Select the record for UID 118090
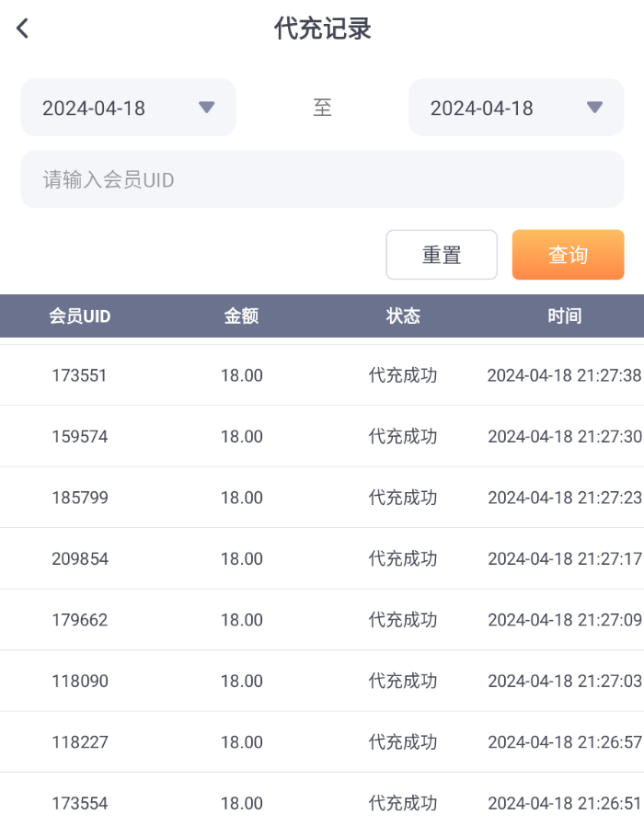Screen dimensions: 644x826 coord(79,682)
